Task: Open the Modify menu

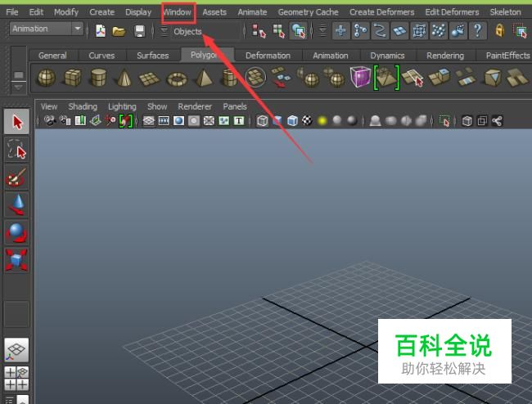Action: (x=66, y=12)
